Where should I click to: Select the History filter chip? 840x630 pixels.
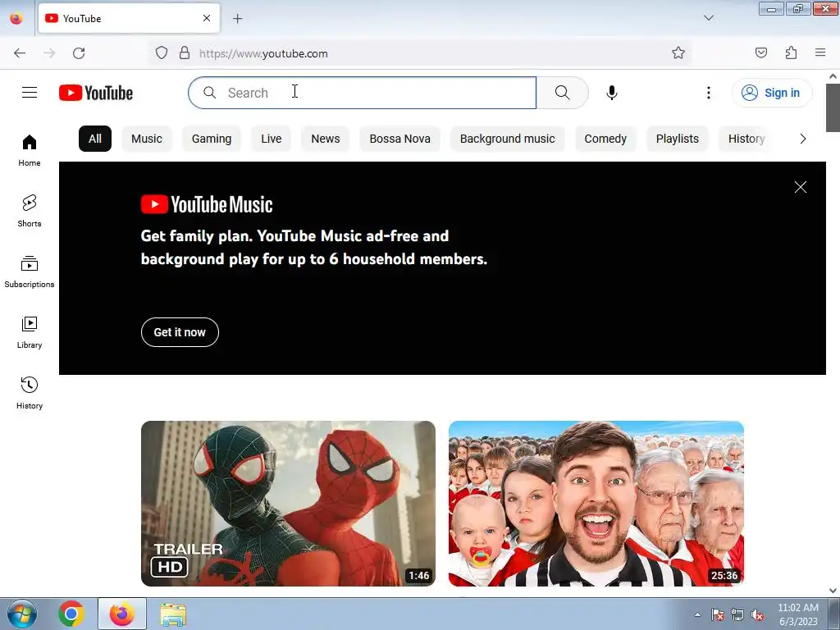tap(746, 139)
